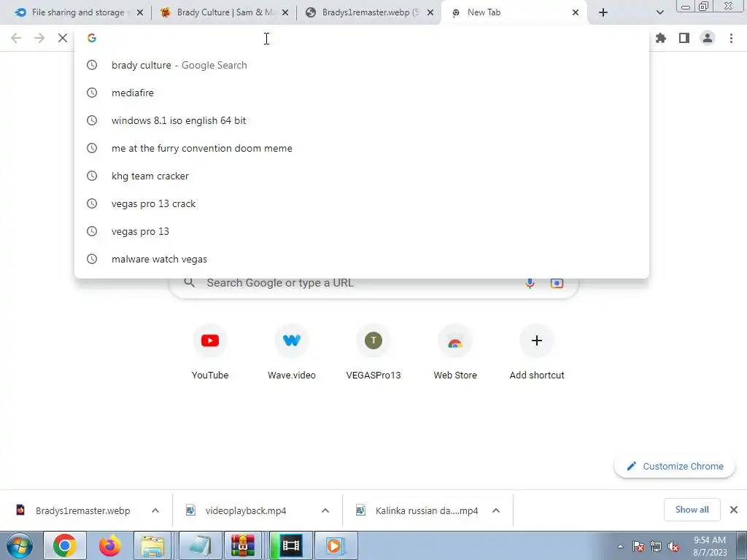
Task: Click Customize Chrome button
Action: point(675,466)
